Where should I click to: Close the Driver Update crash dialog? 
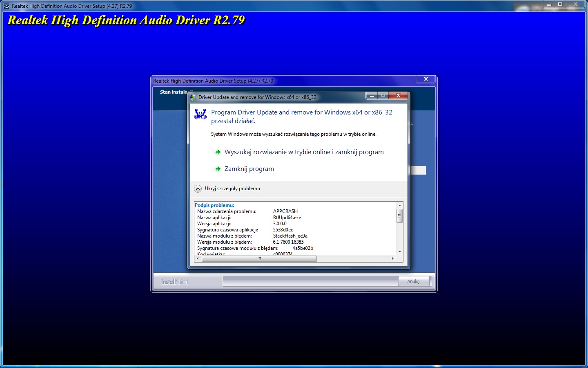pyautogui.click(x=398, y=95)
